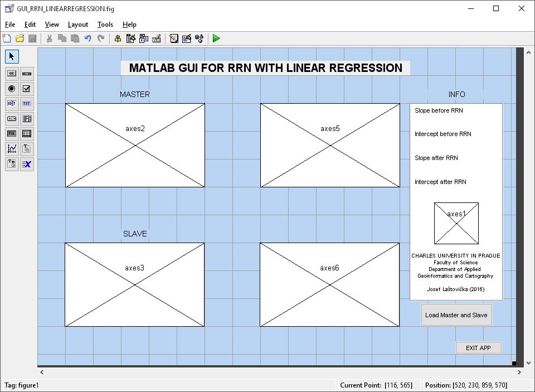The width and height of the screenshot is (535, 392).
Task: Select the axes2 plot area
Action: coord(135,146)
